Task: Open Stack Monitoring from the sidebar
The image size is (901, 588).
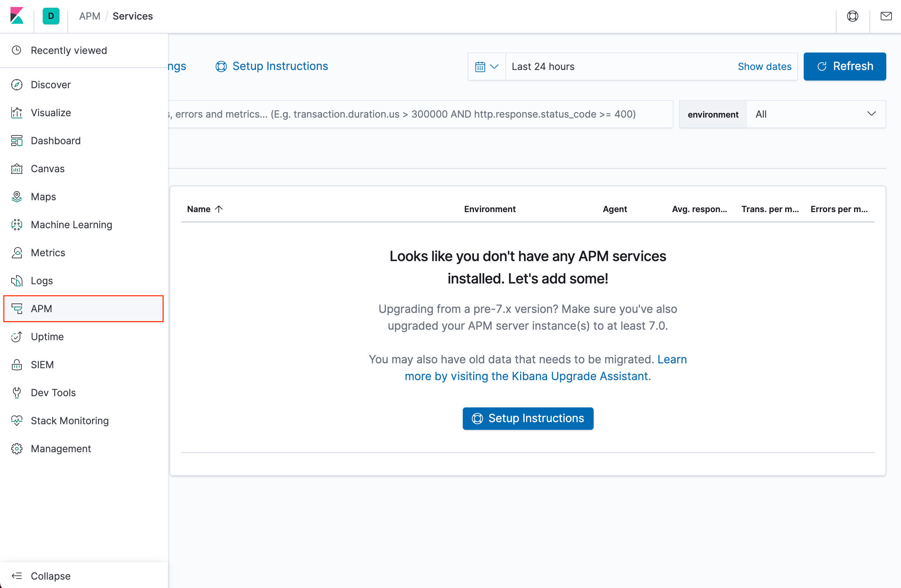Action: click(69, 420)
